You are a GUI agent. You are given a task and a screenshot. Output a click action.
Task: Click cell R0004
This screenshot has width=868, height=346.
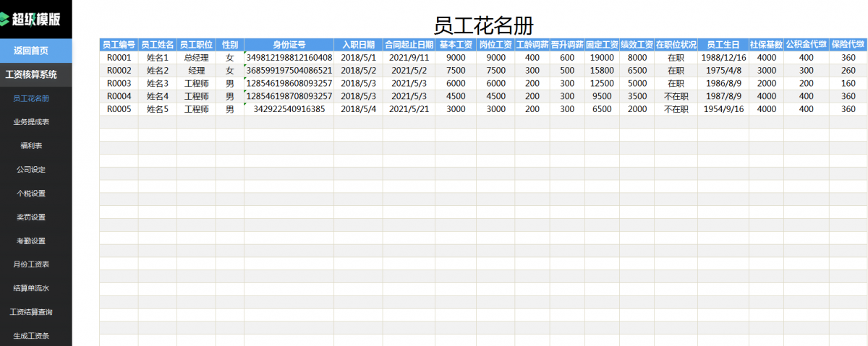click(x=119, y=96)
